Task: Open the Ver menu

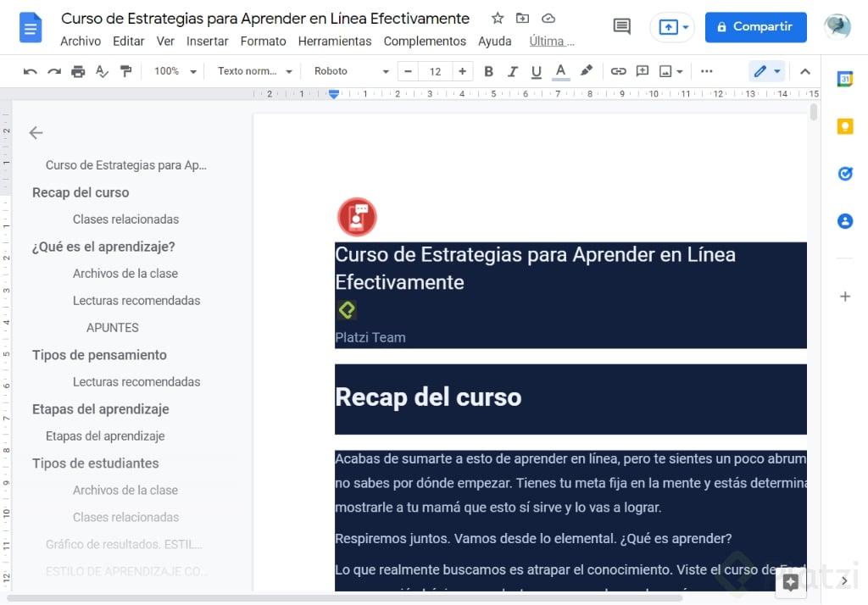Action: [x=165, y=42]
